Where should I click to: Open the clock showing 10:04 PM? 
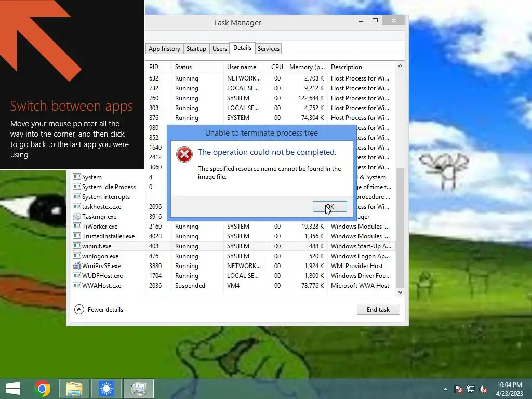point(509,389)
